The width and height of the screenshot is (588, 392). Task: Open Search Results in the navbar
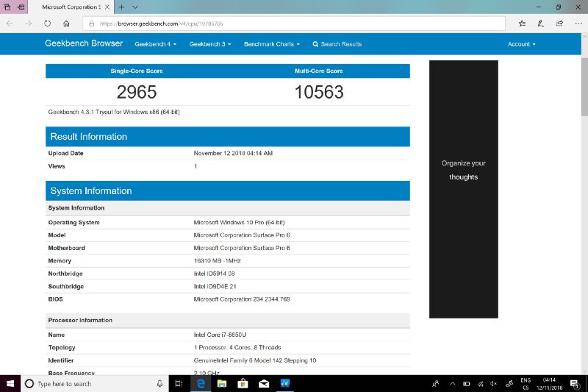337,44
